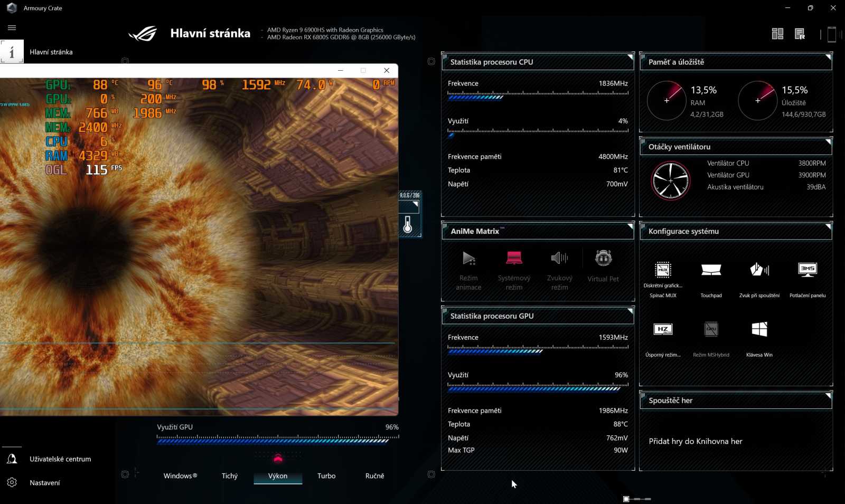Image resolution: width=845 pixels, height=504 pixels.
Task: Toggle Zvuk při spouštění boot sound
Action: pos(759,279)
